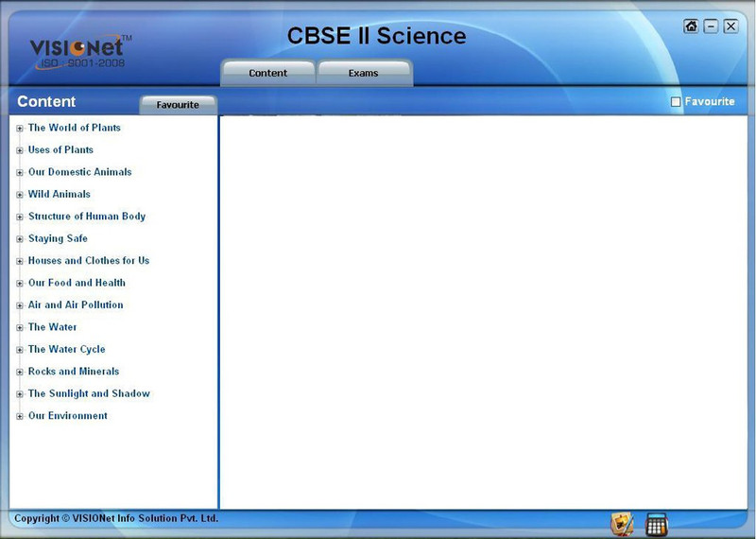Open the Our Environment chapter
Screen dimensions: 756x539
(68, 416)
